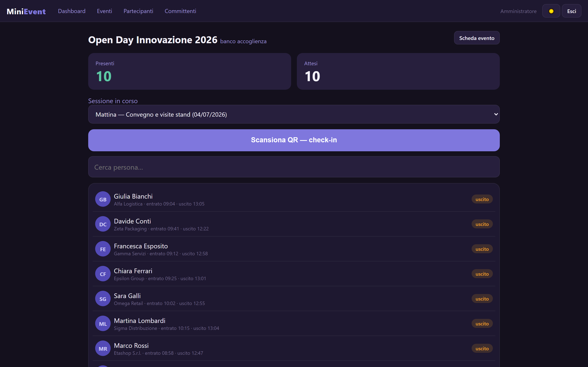
Task: Click Giulia Bianchi's GB avatar
Action: click(103, 199)
